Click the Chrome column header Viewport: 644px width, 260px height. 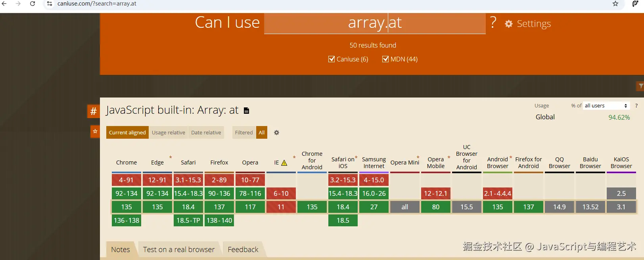point(126,162)
